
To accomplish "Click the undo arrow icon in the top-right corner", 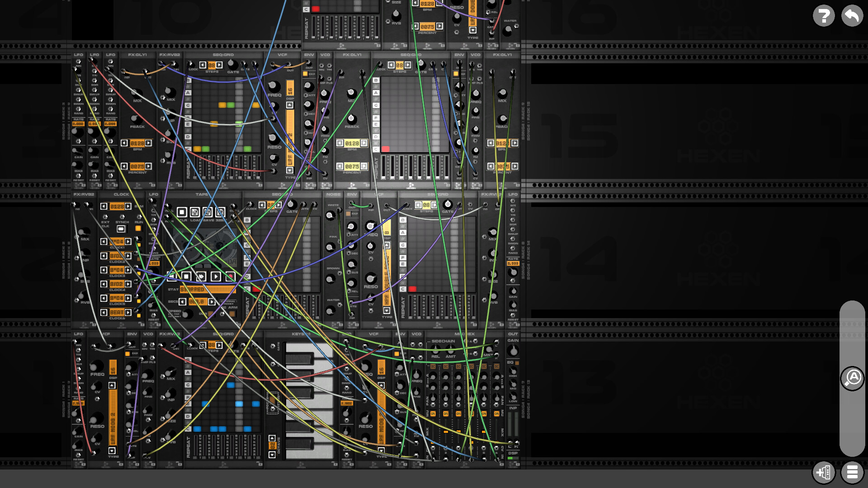I will point(852,16).
